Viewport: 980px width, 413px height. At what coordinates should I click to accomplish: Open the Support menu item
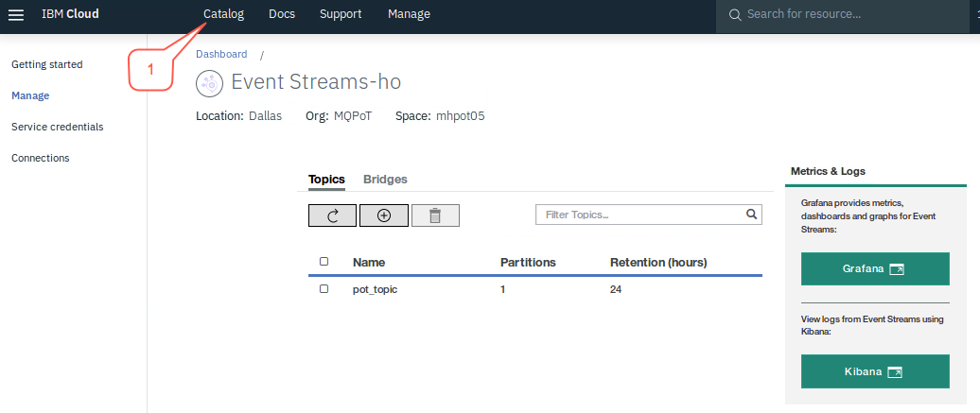click(341, 14)
